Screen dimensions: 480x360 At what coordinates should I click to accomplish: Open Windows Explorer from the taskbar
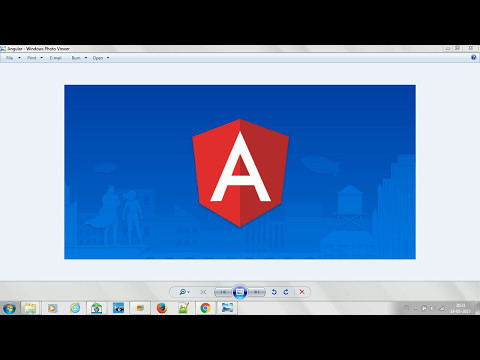(x=30, y=308)
